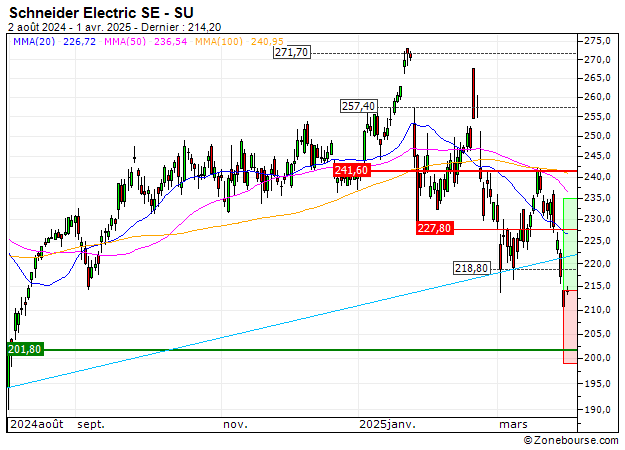Click the chart title Schneider Electric SE - SU
625x450 pixels.
[101, 13]
